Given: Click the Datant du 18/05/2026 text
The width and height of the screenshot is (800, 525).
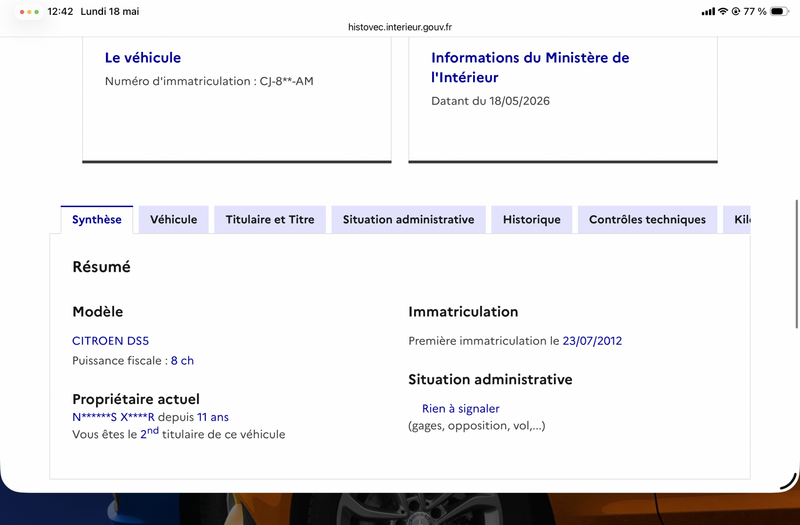Looking at the screenshot, I should coord(490,101).
